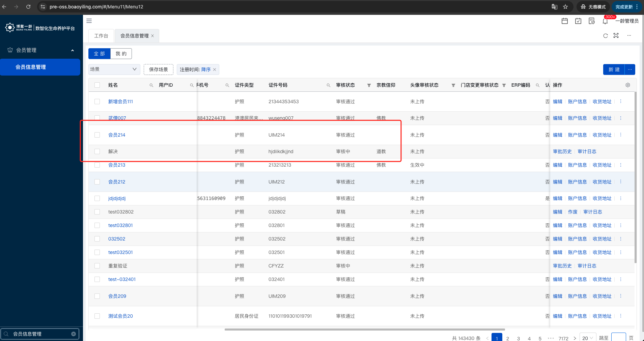
Task: Clear the sidebar search box text
Action: 74,334
